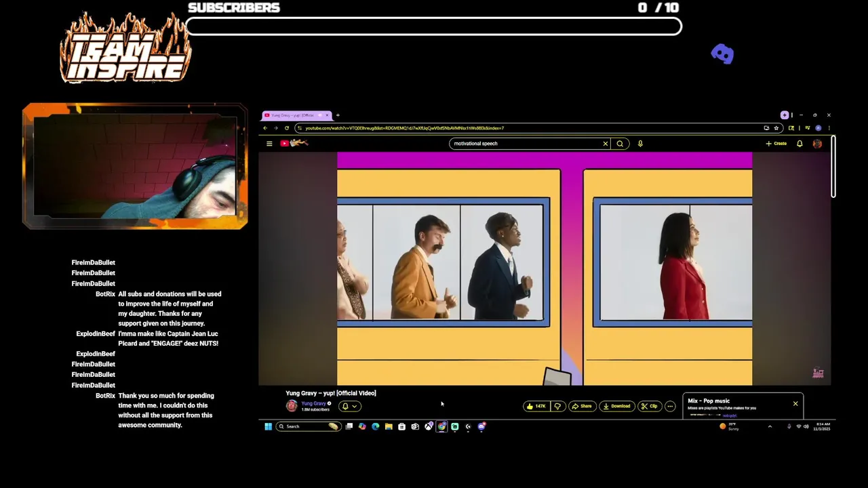Screen dimensions: 868x488
Task: Clear the search box with X
Action: (x=606, y=144)
